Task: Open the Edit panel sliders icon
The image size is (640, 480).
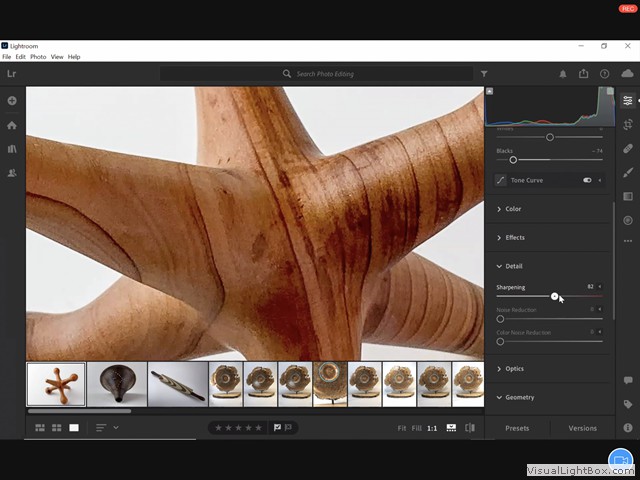Action: pyautogui.click(x=627, y=101)
